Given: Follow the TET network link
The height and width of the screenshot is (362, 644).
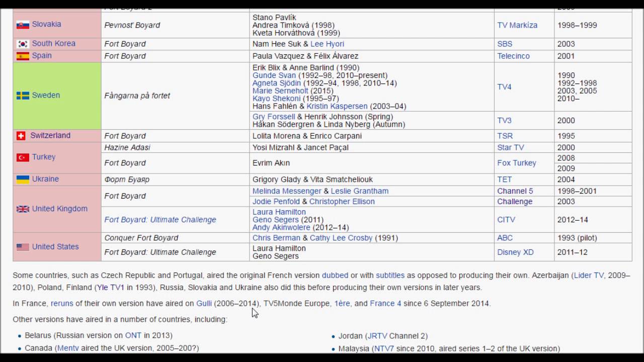Looking at the screenshot, I should 504,179.
